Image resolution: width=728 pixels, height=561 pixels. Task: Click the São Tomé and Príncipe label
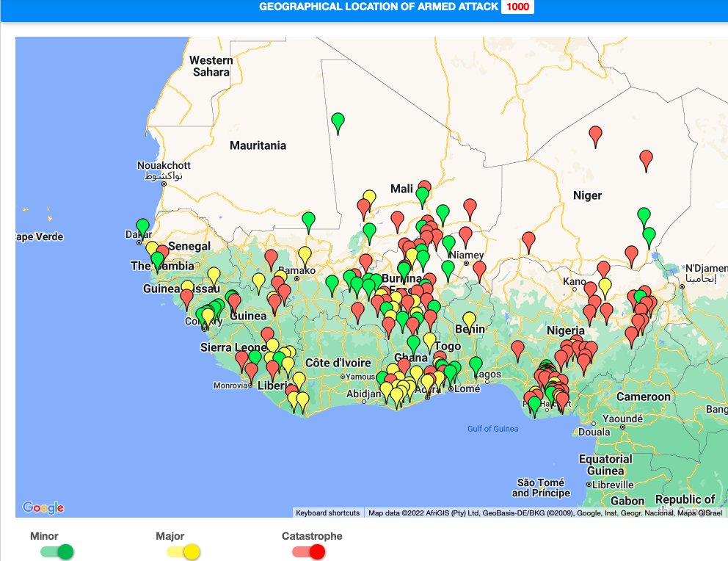[x=541, y=488]
